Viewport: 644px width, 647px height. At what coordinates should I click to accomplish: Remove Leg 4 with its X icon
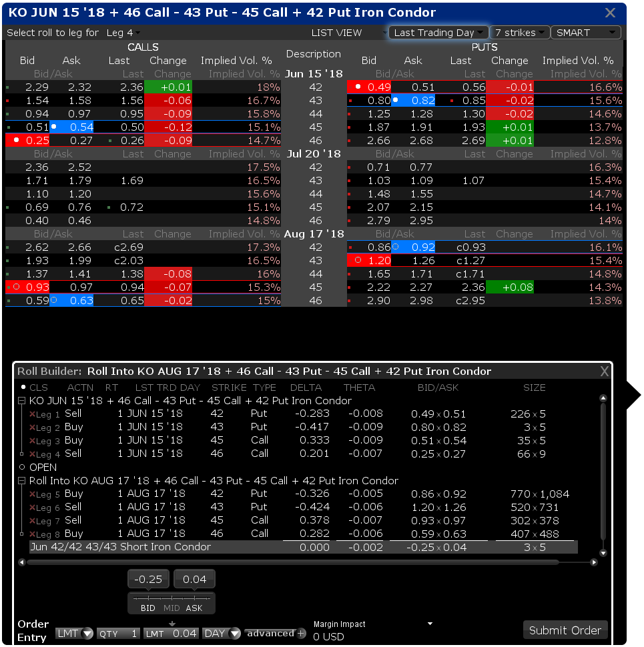point(32,454)
